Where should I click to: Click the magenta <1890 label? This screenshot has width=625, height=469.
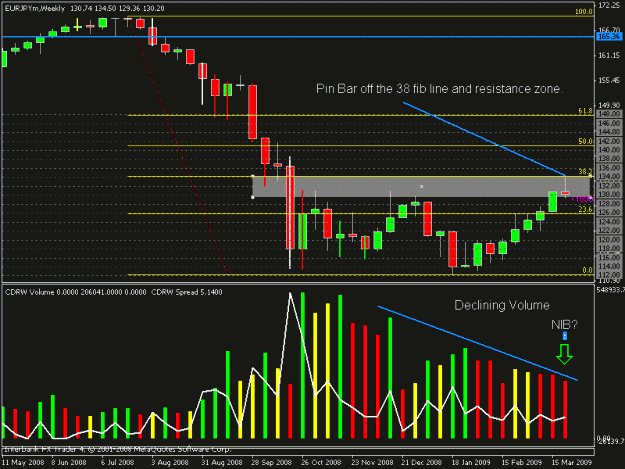582,199
